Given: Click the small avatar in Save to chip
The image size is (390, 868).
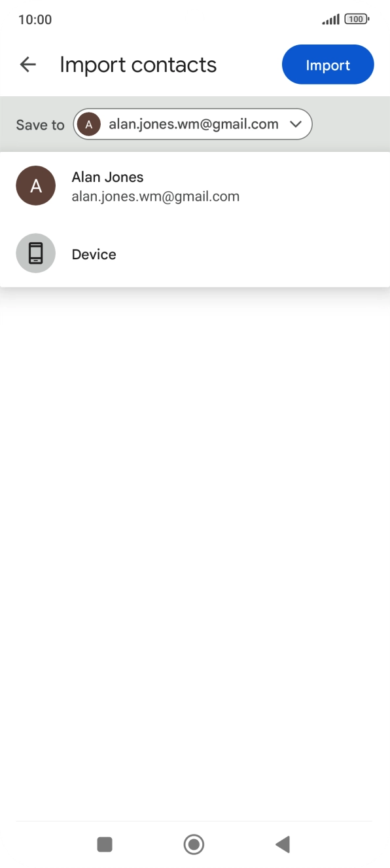Looking at the screenshot, I should click(88, 124).
